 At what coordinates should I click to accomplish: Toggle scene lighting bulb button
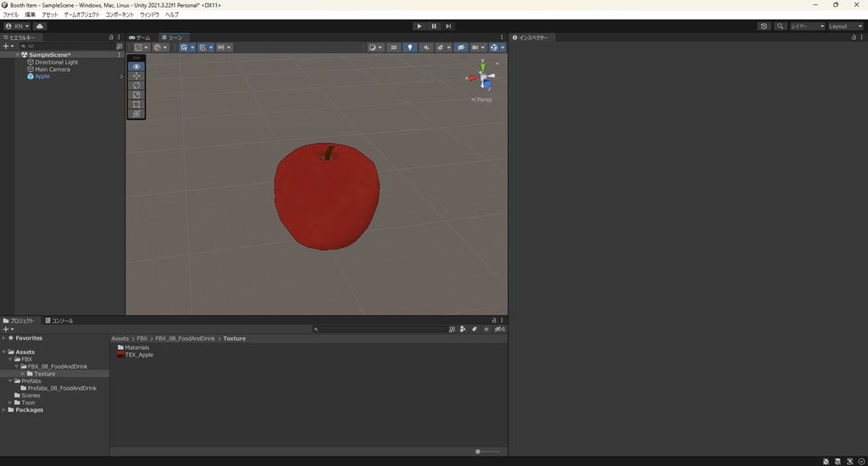click(x=409, y=47)
